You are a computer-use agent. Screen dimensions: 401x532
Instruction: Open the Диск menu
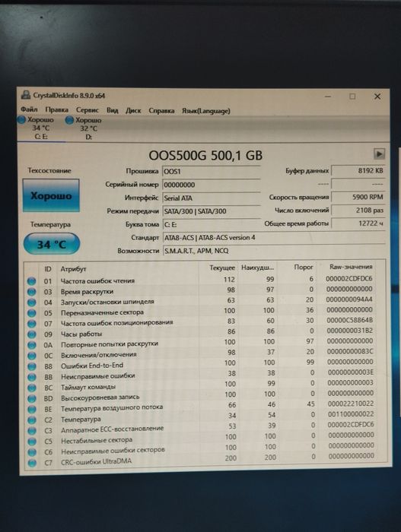(133, 111)
